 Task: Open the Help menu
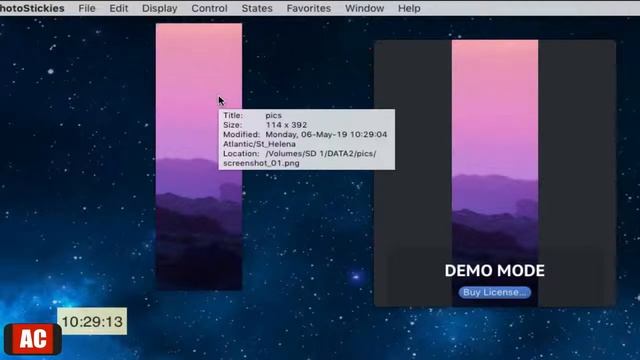pos(409,8)
